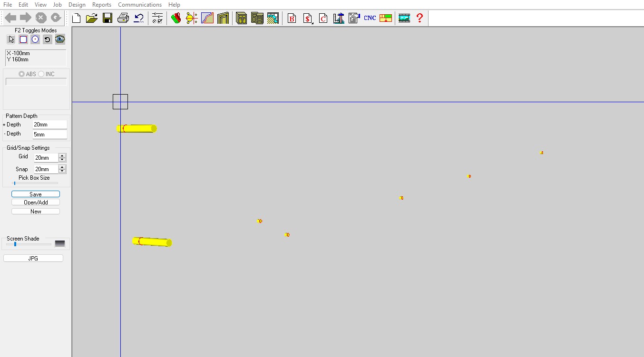This screenshot has width=644, height=357.
Task: Select the ABS radio button
Action: tap(22, 74)
